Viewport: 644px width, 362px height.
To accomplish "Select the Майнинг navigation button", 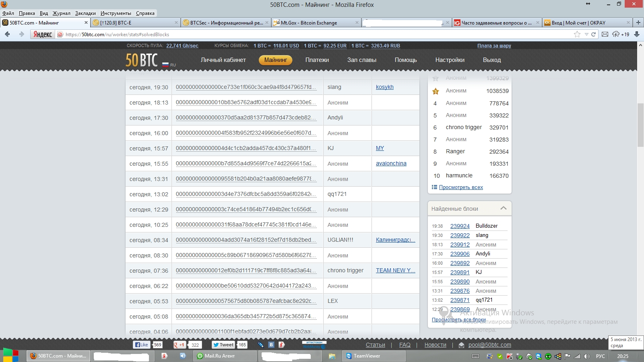I will 276,60.
